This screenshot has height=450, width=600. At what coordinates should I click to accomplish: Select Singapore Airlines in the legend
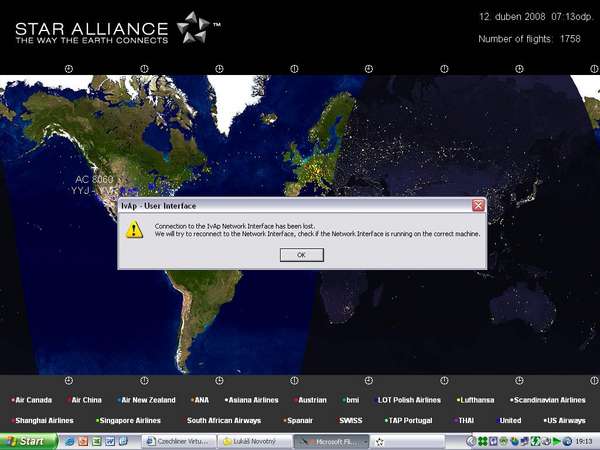(128, 420)
